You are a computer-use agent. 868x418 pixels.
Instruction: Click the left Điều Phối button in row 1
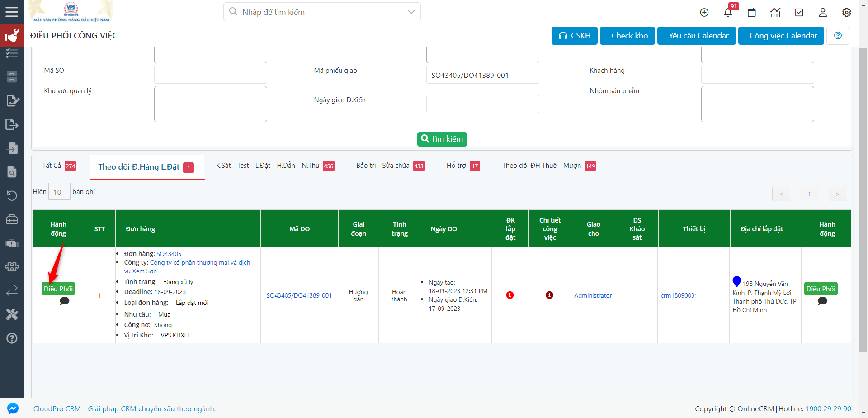[x=58, y=289]
